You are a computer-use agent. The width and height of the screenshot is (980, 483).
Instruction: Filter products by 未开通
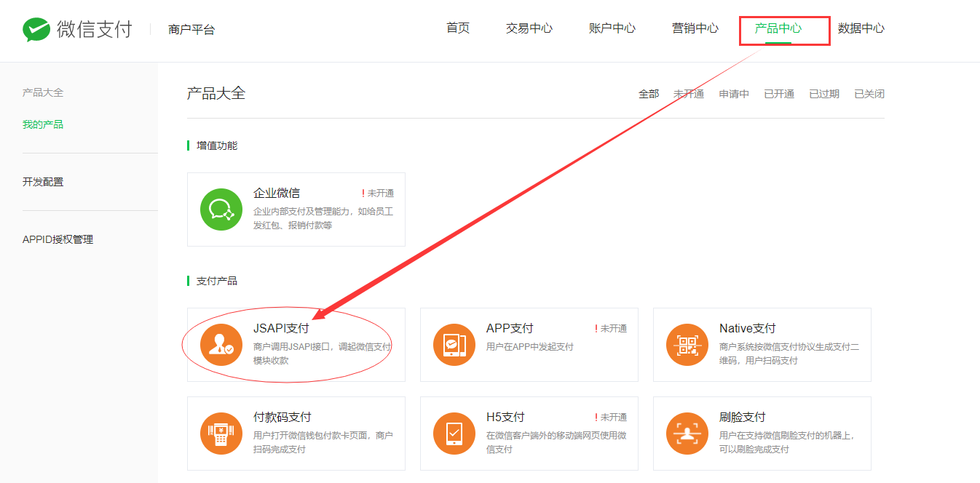tap(689, 94)
